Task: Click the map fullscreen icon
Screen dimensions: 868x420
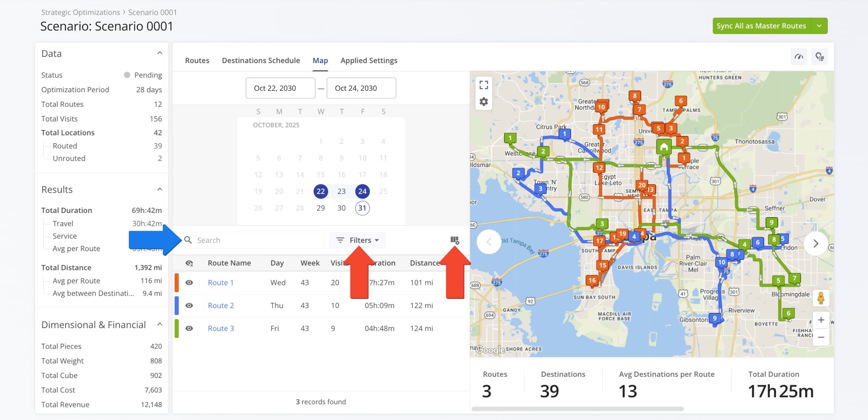Action: (x=484, y=85)
